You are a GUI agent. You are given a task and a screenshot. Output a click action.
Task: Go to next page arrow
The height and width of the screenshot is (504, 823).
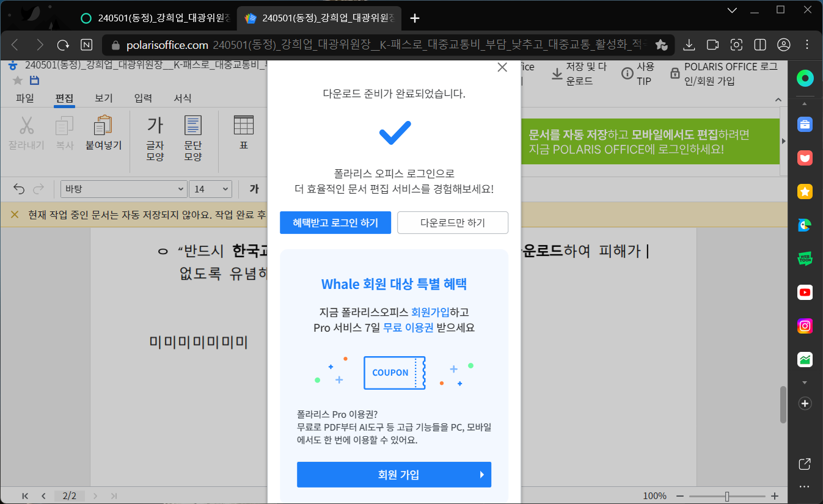pyautogui.click(x=95, y=495)
